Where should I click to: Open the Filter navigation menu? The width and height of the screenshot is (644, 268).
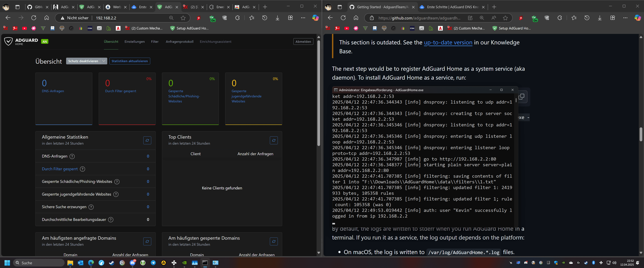click(x=155, y=42)
